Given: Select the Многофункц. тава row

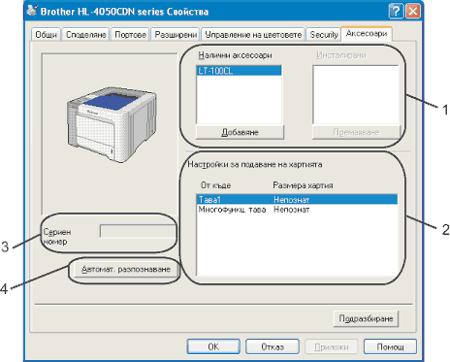Looking at the screenshot, I should pos(297,210).
